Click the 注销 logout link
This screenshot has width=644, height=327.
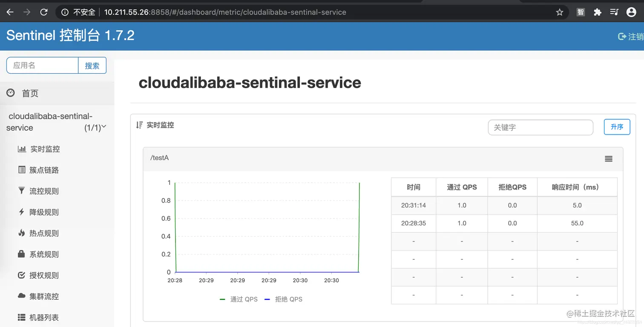pos(631,37)
